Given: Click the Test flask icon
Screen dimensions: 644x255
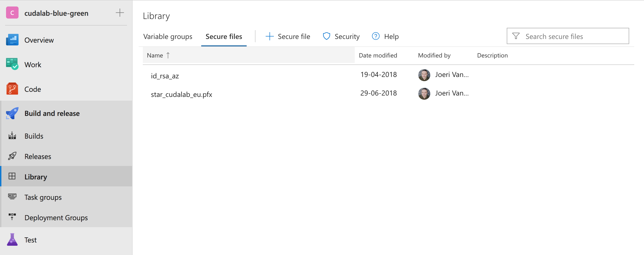Looking at the screenshot, I should pos(12,239).
